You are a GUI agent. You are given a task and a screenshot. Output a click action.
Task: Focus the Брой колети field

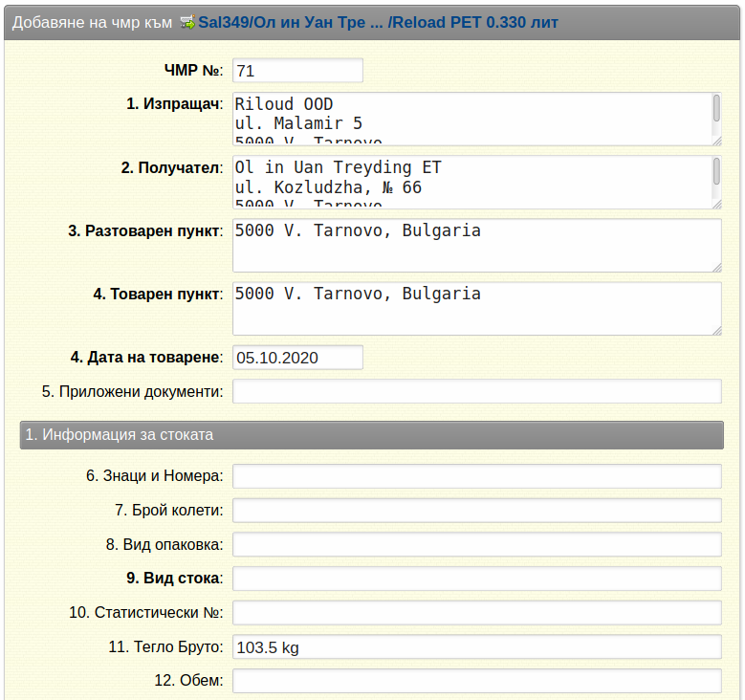coord(477,510)
